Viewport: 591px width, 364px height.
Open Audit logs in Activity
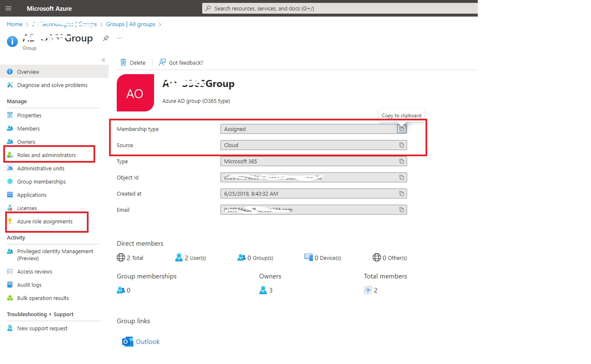[29, 285]
